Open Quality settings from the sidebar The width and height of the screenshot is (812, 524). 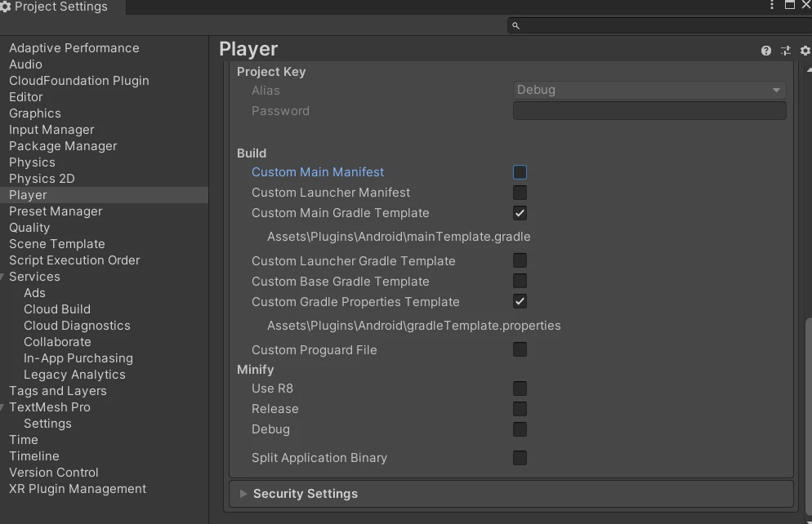pyautogui.click(x=29, y=228)
